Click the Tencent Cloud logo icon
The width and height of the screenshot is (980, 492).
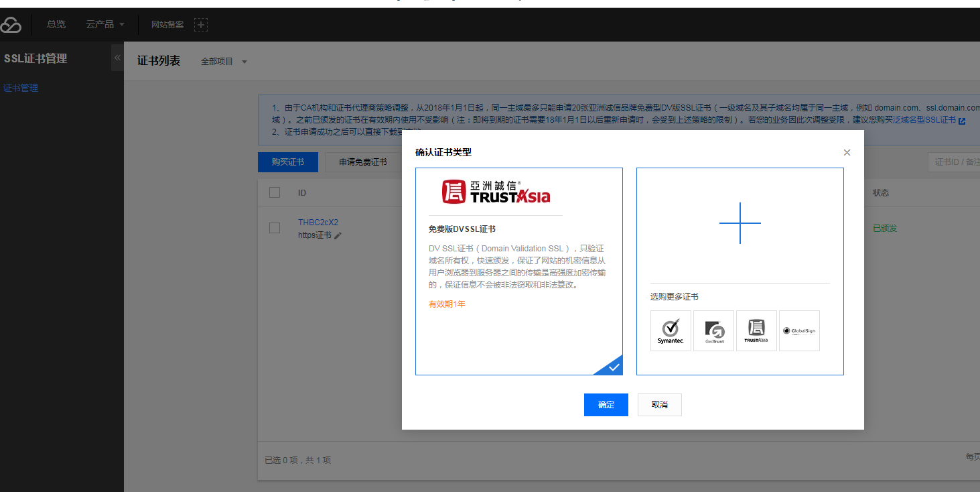[x=11, y=25]
